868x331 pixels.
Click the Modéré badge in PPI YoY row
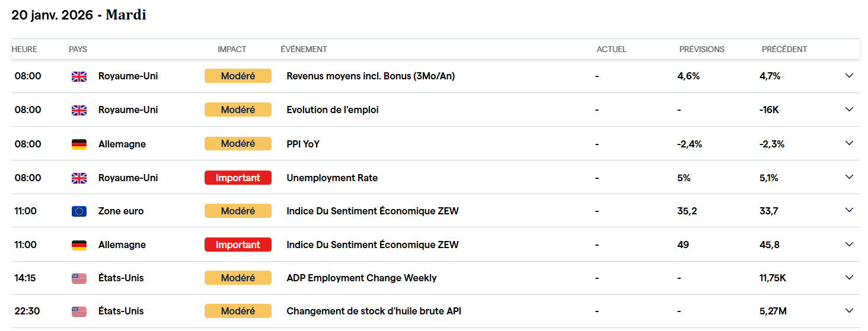coord(238,143)
